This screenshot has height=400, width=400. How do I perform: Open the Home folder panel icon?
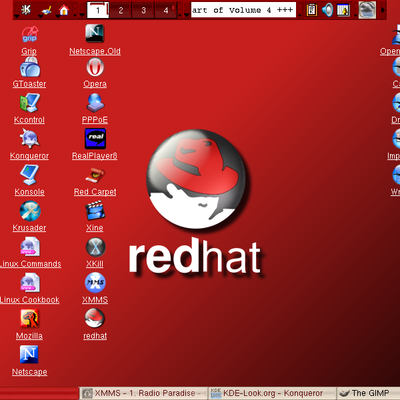[64, 10]
